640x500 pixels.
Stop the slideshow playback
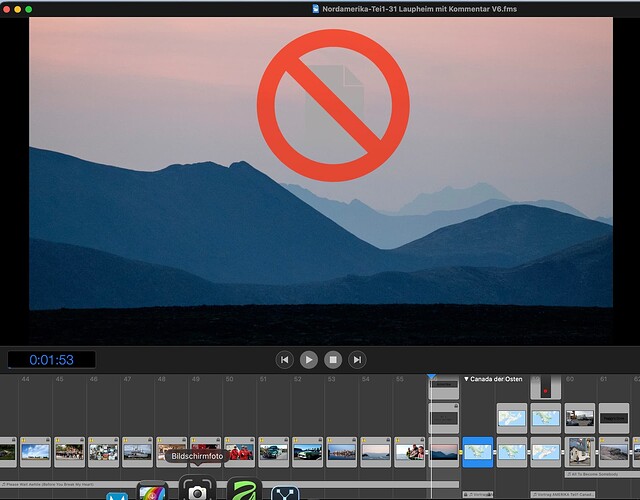(x=333, y=360)
